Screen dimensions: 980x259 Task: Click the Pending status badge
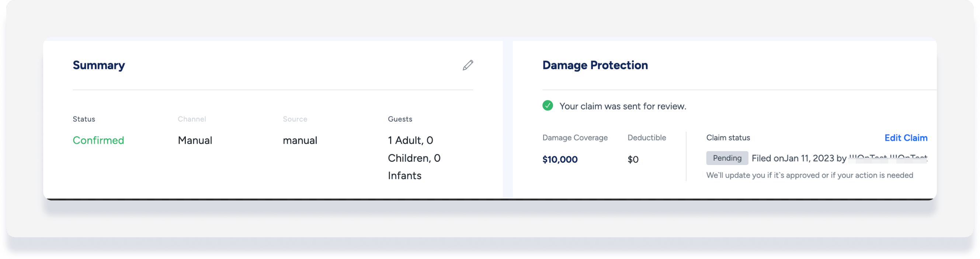pyautogui.click(x=727, y=158)
